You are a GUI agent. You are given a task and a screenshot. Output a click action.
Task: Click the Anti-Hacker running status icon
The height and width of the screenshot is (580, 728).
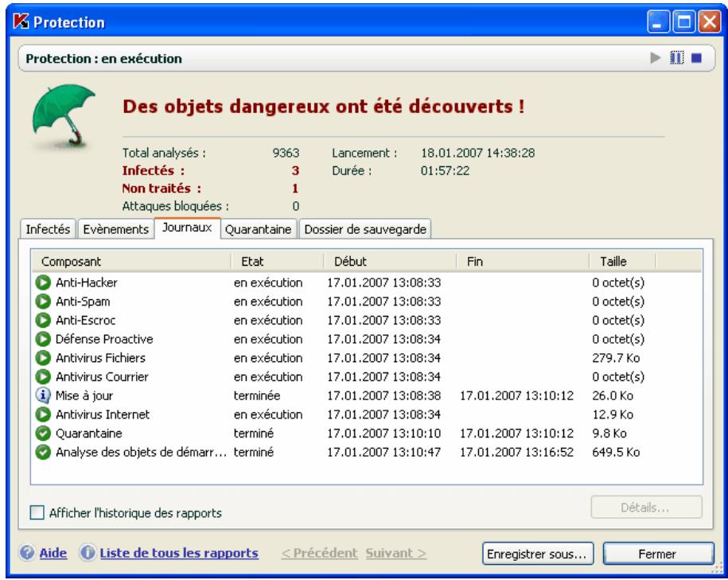[x=43, y=282]
